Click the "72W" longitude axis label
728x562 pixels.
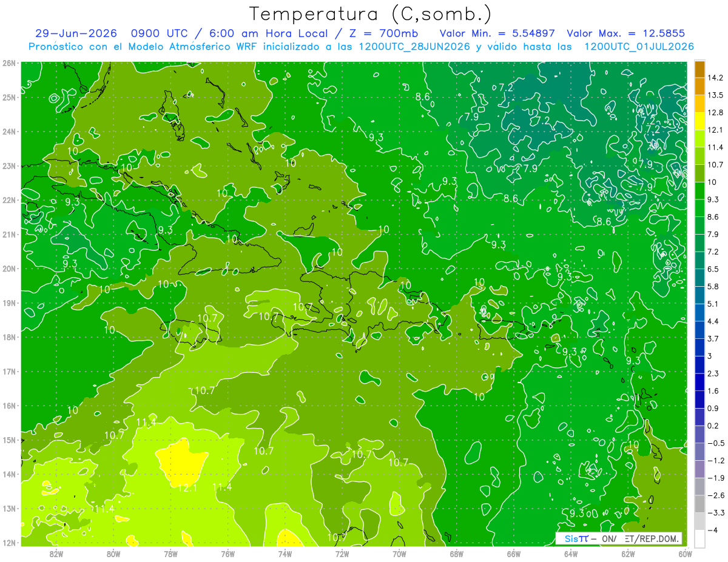342,554
